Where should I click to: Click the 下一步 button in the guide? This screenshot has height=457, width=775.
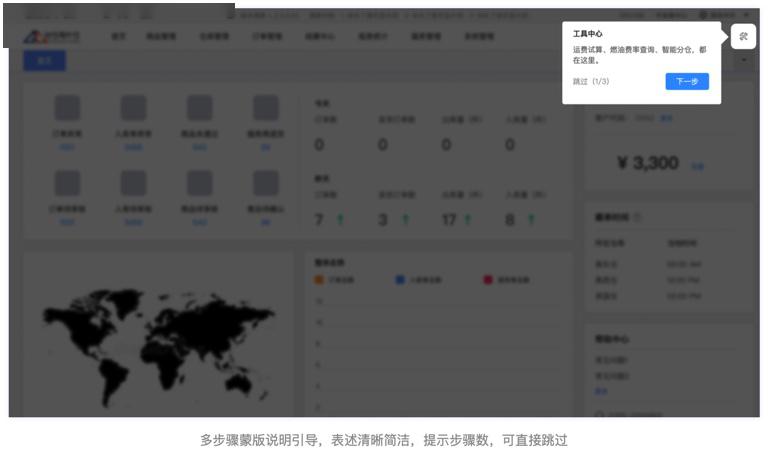687,82
